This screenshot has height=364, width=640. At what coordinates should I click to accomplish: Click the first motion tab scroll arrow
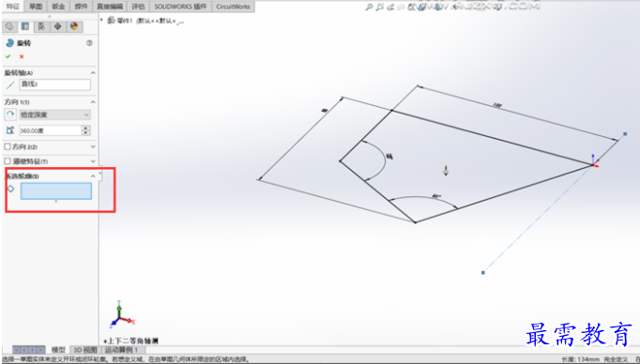point(17,350)
